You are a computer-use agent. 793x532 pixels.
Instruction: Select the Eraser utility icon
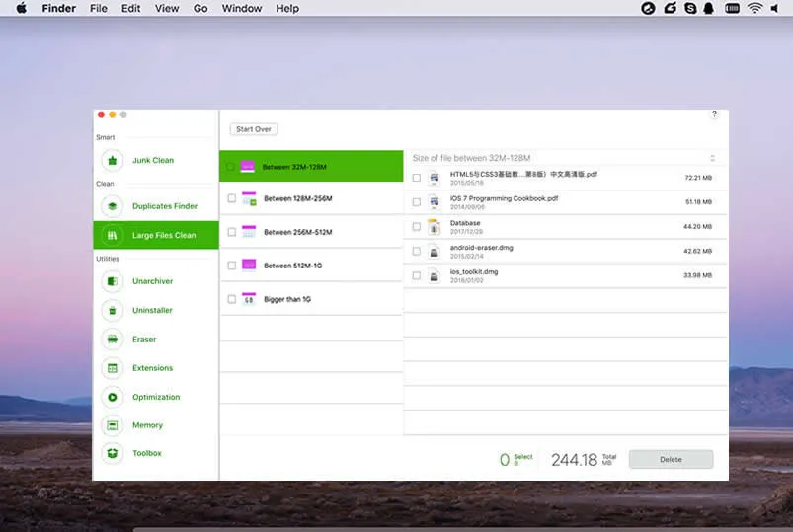(x=113, y=340)
